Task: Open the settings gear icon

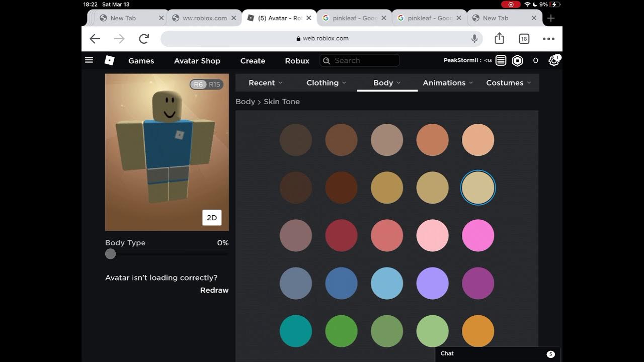Action: tap(553, 61)
